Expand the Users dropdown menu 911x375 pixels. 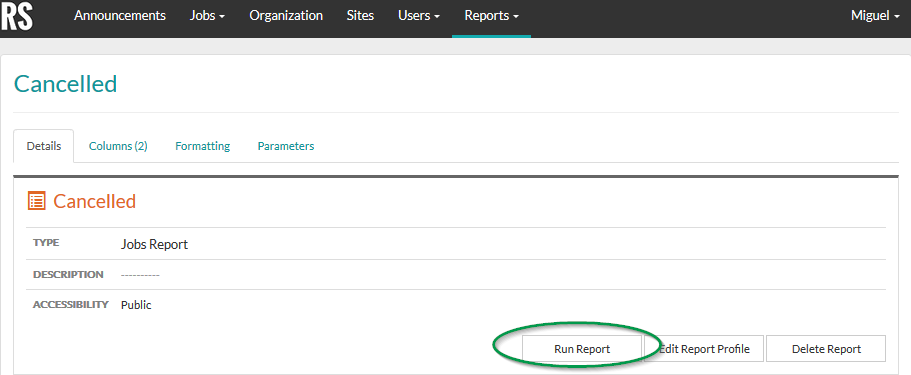419,16
